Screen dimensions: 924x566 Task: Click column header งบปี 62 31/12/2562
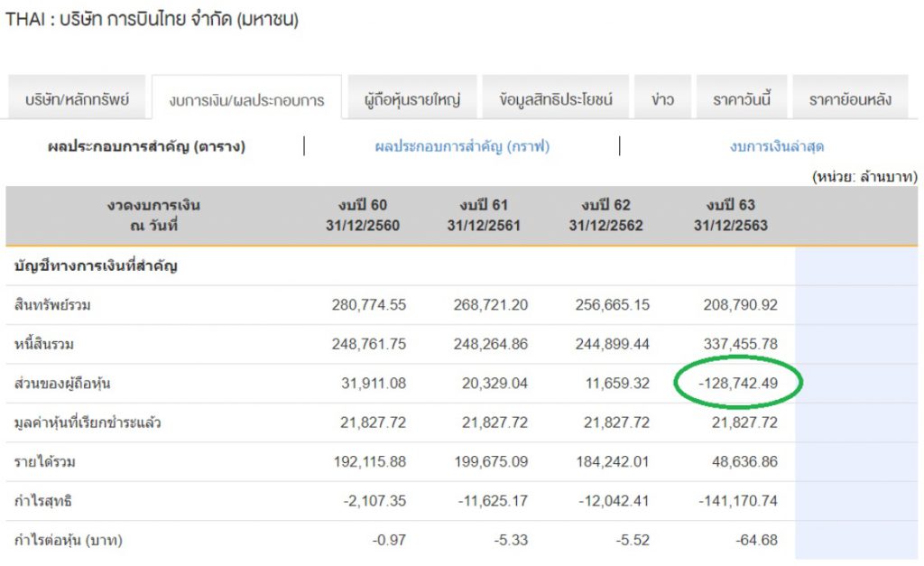(x=605, y=215)
